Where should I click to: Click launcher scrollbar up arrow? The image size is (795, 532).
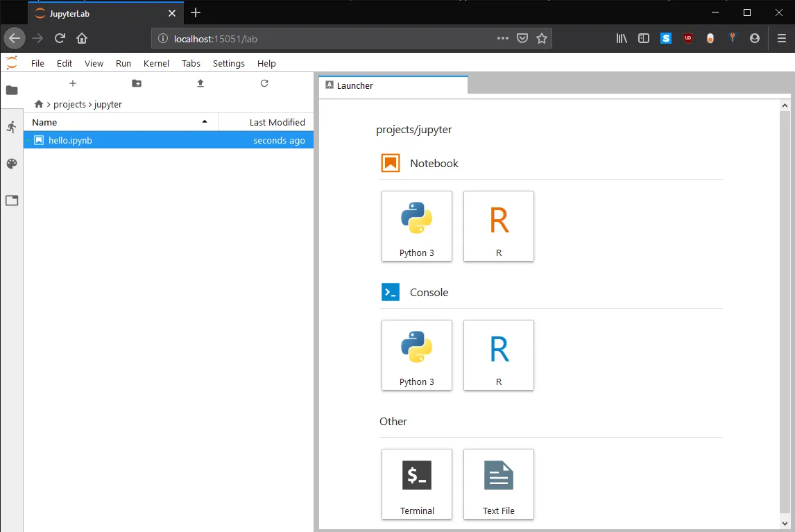[785, 105]
